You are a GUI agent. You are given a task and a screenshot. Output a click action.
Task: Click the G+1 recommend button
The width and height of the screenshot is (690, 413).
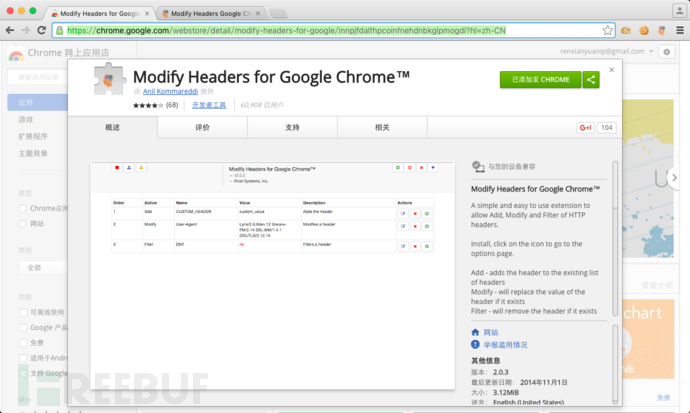pyautogui.click(x=585, y=128)
